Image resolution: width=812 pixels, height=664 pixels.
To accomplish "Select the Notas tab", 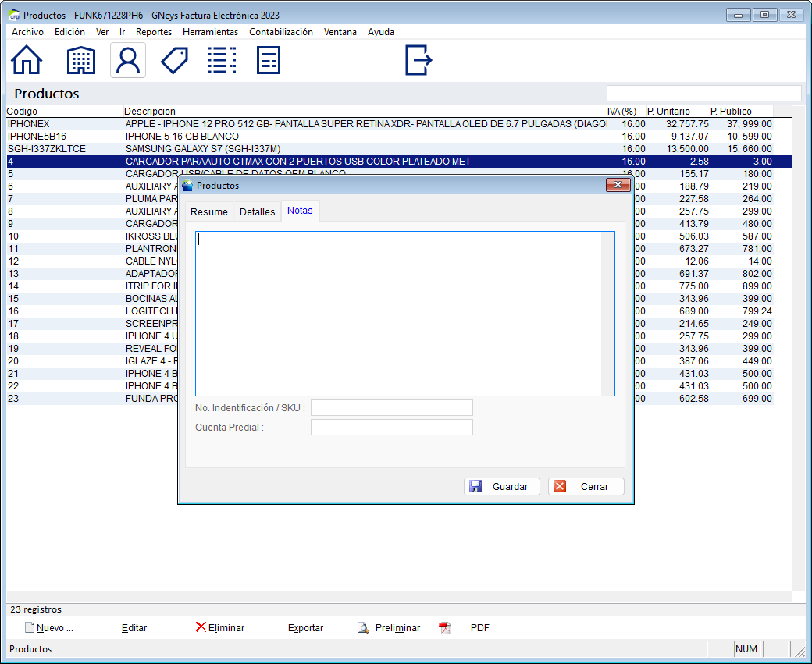I will click(x=300, y=211).
